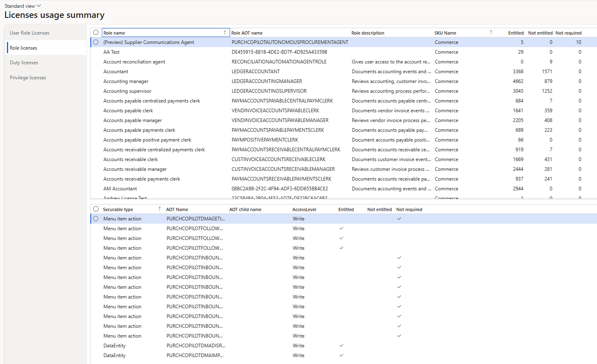Toggle select-all circle in securable grid header
Screen dimensions: 597x364
(96, 209)
